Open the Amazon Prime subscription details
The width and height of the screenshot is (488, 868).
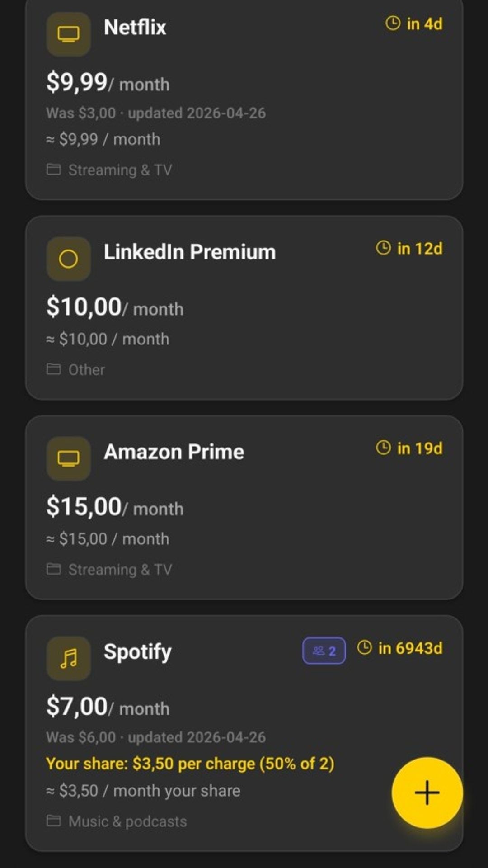click(244, 506)
